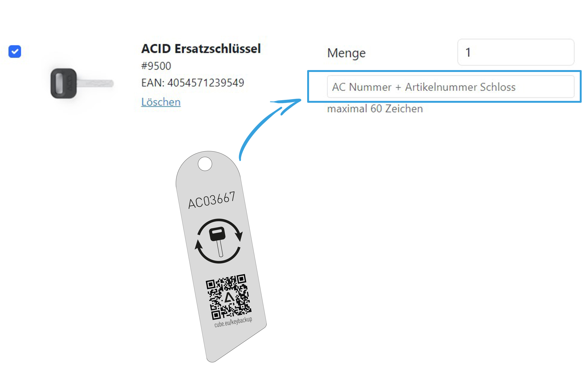Click the Menge label
This screenshot has height=392, width=588.
[x=346, y=53]
